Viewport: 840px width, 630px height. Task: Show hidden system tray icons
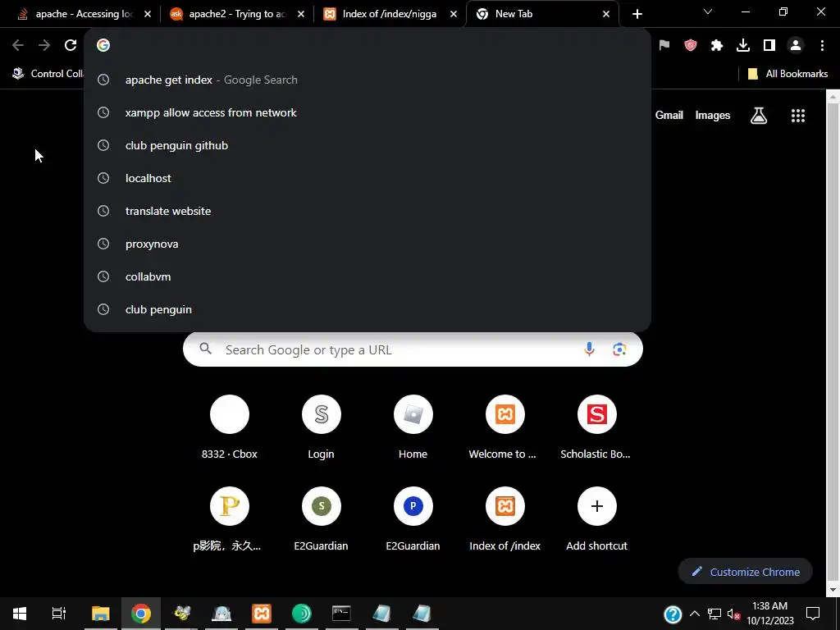click(695, 614)
